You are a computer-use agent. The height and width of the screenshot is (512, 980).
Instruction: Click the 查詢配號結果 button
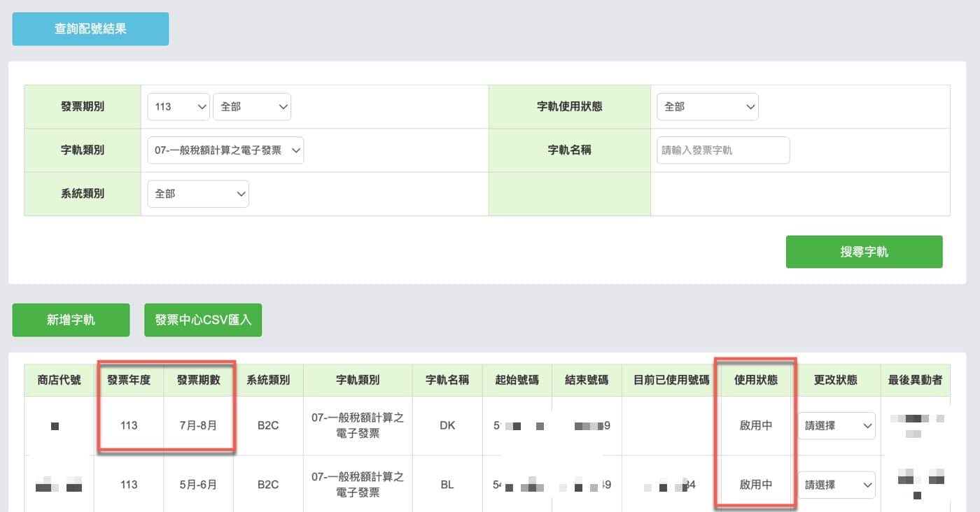pos(90,29)
